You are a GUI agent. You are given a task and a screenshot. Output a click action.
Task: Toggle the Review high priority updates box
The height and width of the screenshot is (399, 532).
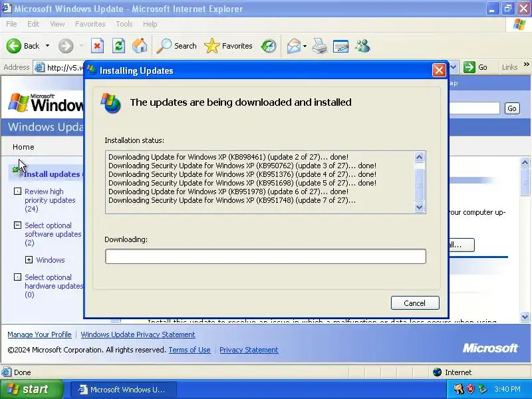17,191
